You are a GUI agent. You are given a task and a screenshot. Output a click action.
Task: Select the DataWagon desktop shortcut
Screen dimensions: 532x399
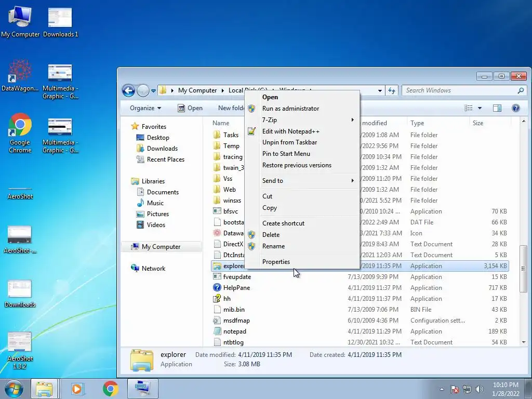[x=20, y=75]
